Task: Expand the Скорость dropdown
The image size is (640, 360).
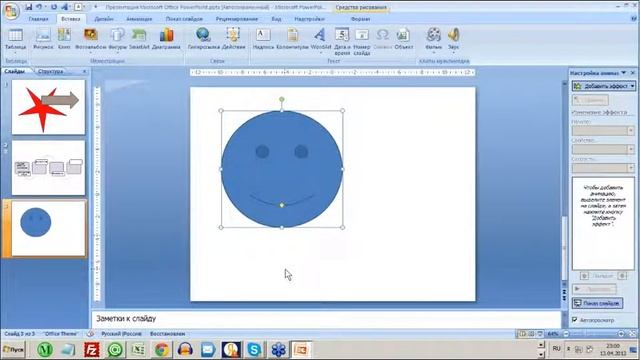Action: [x=631, y=168]
